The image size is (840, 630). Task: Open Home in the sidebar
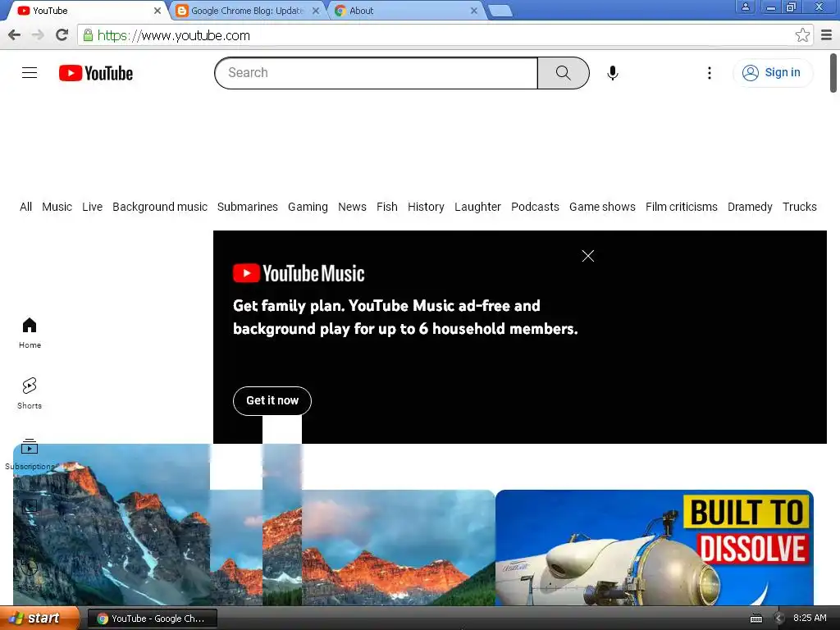coord(30,333)
